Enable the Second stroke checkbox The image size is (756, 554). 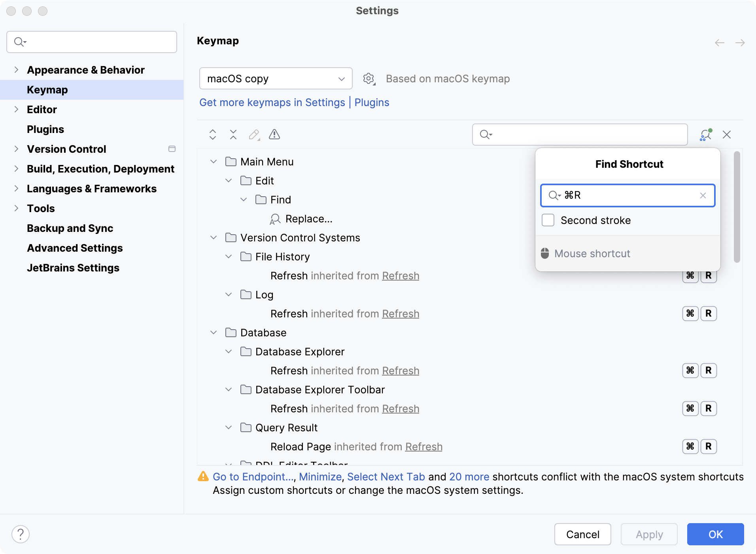coord(548,220)
